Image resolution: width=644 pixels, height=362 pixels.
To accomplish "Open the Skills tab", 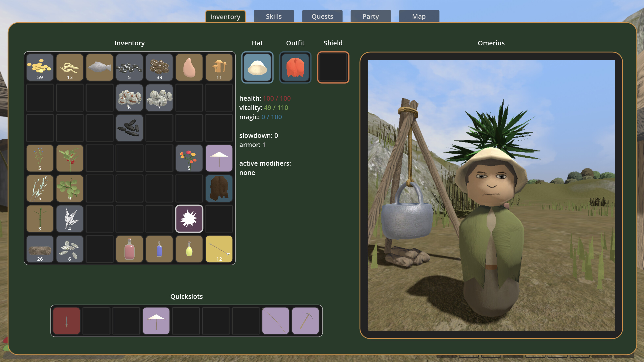I will [274, 16].
